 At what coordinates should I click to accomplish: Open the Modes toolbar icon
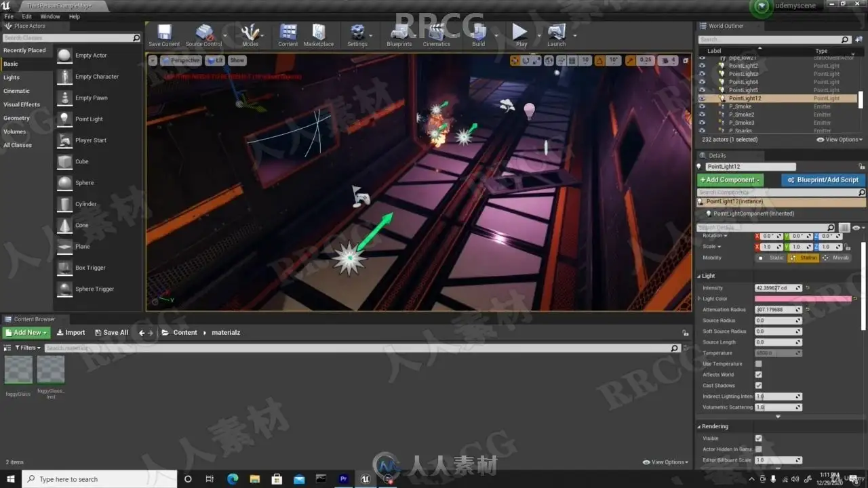(250, 35)
